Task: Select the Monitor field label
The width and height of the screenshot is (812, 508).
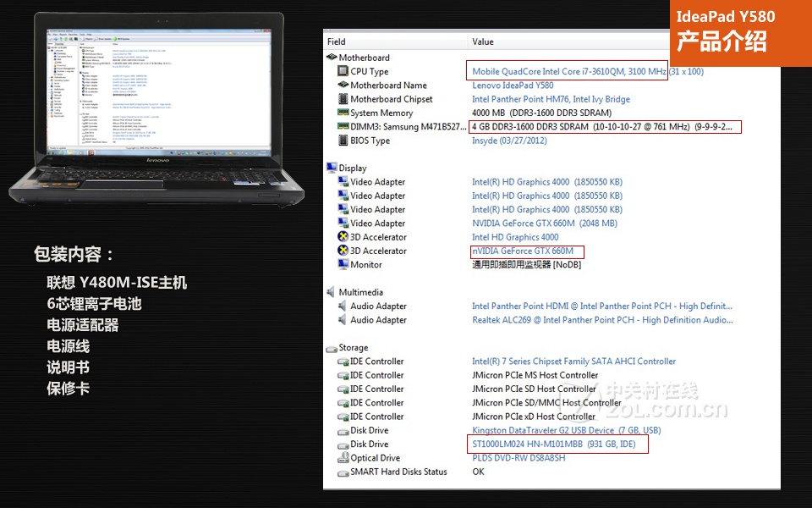Action: pos(365,264)
